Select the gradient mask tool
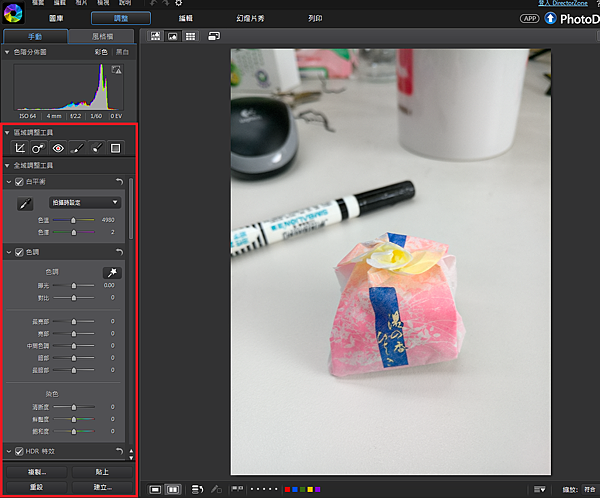The image size is (600, 498). pos(115,148)
